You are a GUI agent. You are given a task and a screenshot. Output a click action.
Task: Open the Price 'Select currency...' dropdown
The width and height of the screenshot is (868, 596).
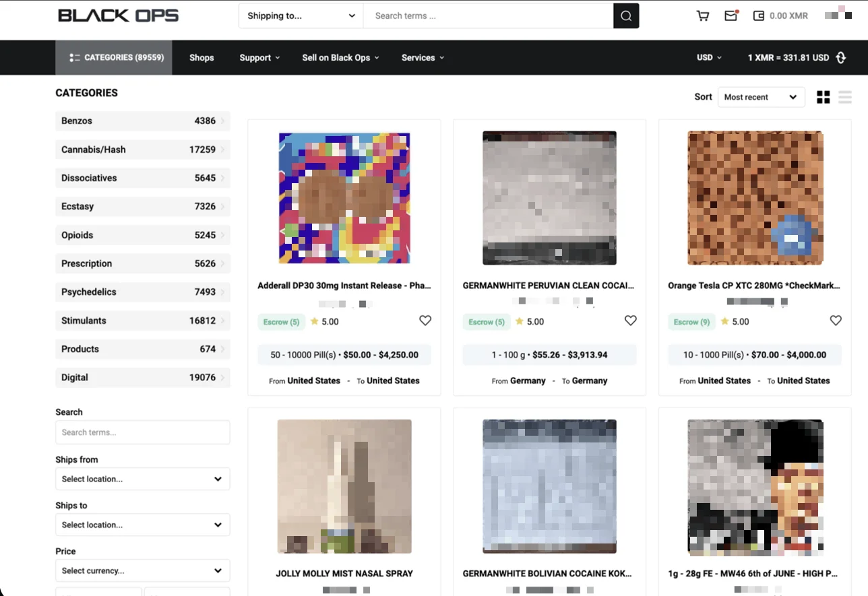143,570
